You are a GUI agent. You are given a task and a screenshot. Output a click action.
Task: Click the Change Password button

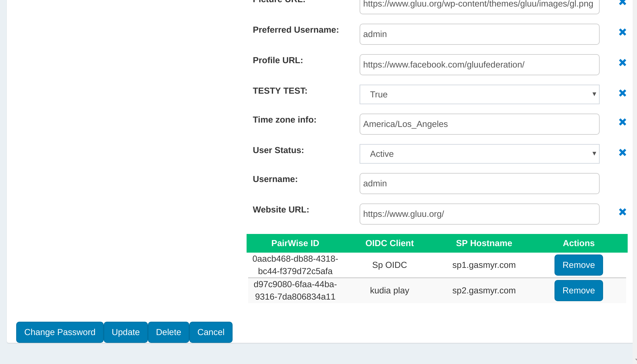coord(60,332)
